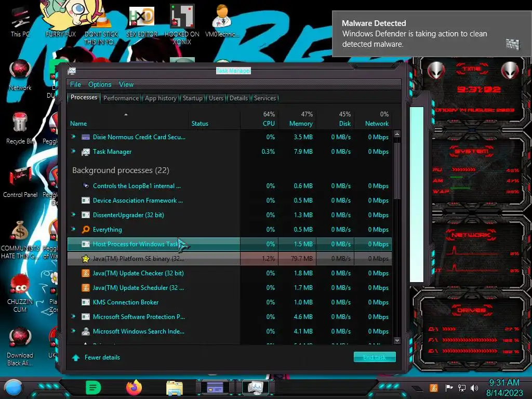
Task: Open the Network desktop icon
Action: (20, 75)
